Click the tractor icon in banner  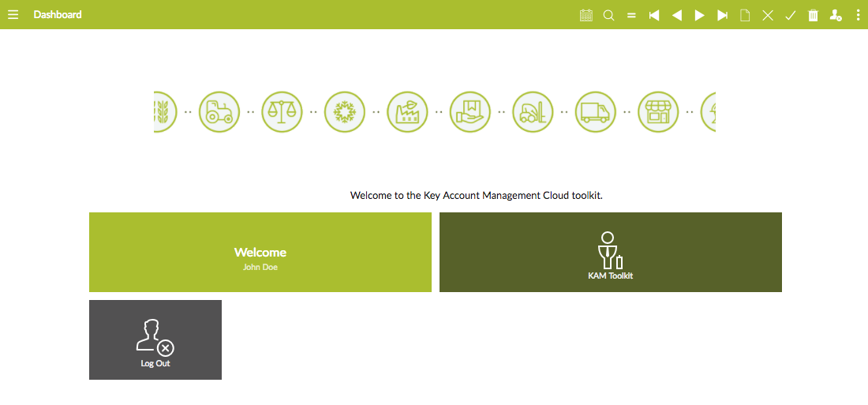click(219, 112)
